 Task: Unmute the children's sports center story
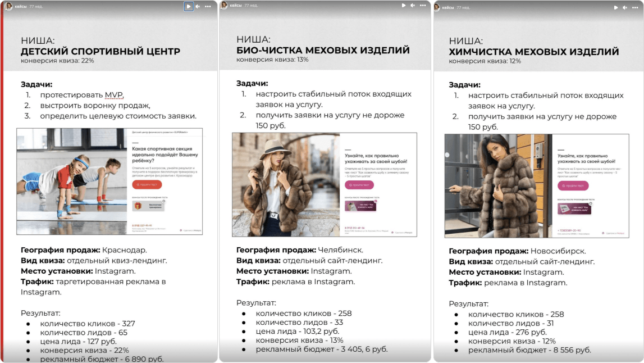(198, 6)
